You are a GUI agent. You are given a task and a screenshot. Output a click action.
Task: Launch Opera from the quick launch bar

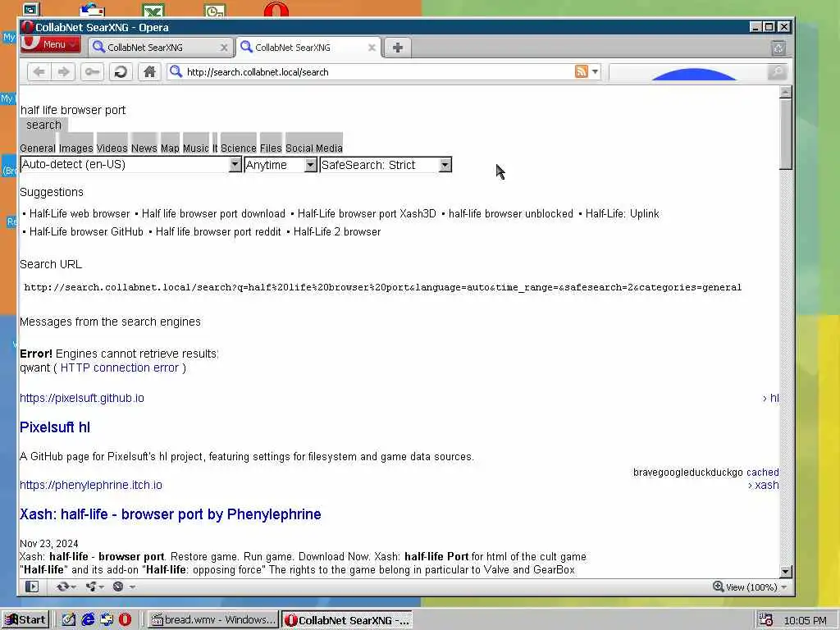pos(125,620)
